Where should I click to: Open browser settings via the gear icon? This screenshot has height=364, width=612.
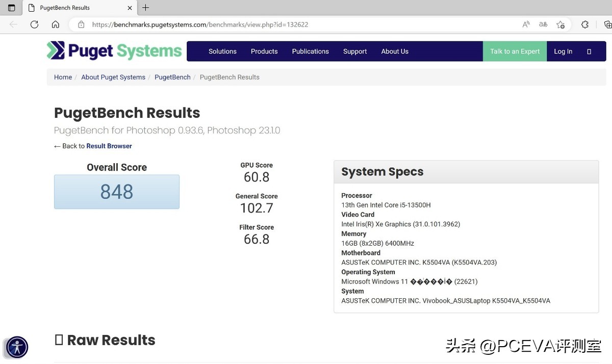[x=584, y=24]
